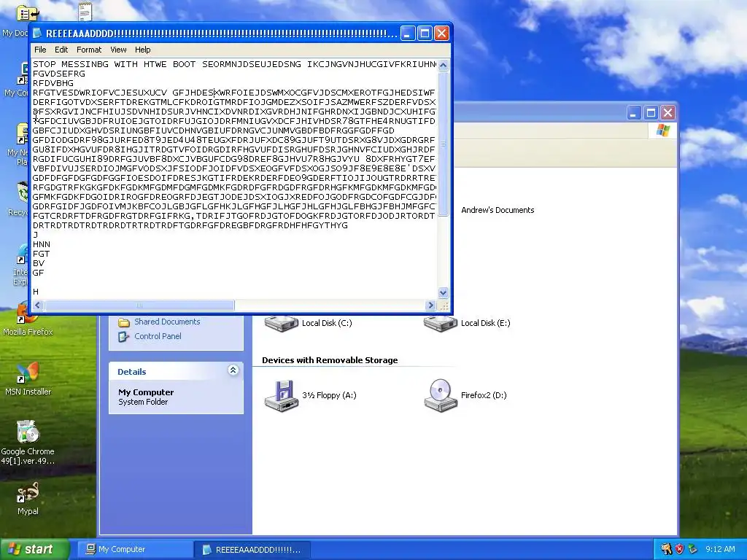Viewport: 747px width, 560px height.
Task: Click text line 'RFDVBHG' in Notepad
Action: coord(53,83)
